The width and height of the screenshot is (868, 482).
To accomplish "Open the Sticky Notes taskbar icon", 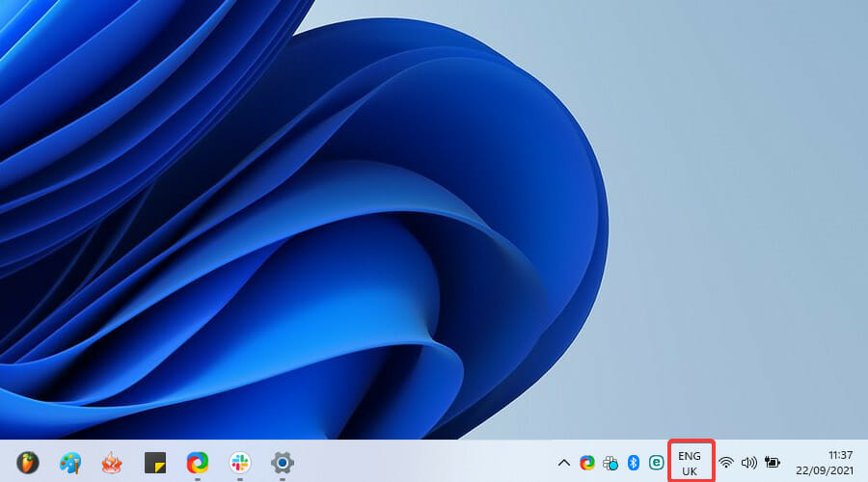I will coord(155,462).
